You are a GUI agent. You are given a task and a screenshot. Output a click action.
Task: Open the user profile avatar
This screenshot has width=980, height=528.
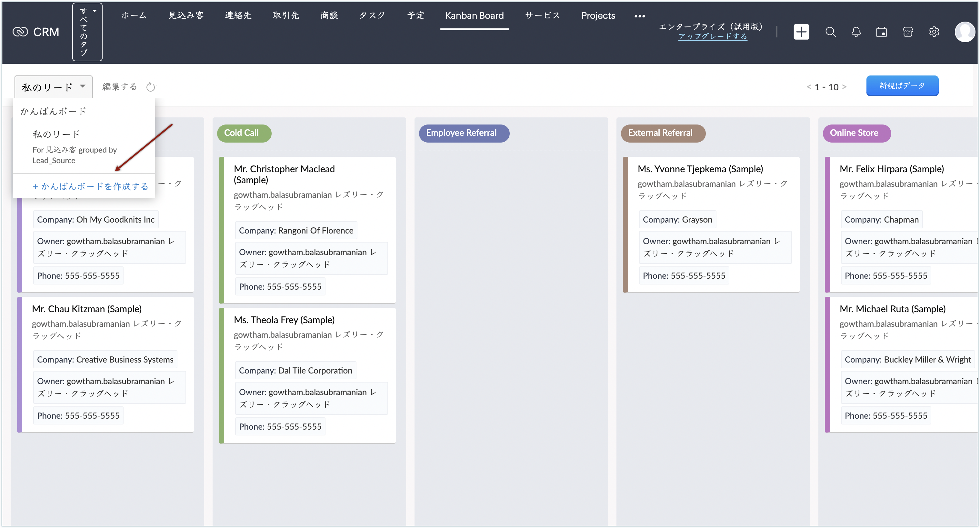pyautogui.click(x=965, y=32)
